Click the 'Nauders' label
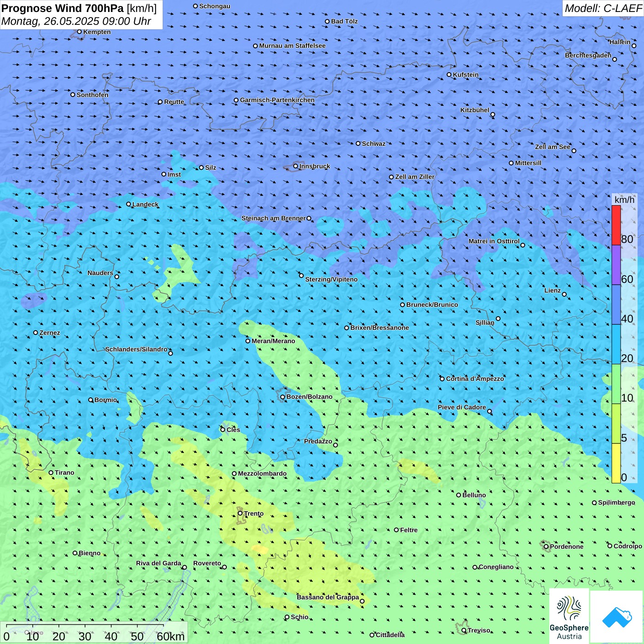 [x=100, y=273]
